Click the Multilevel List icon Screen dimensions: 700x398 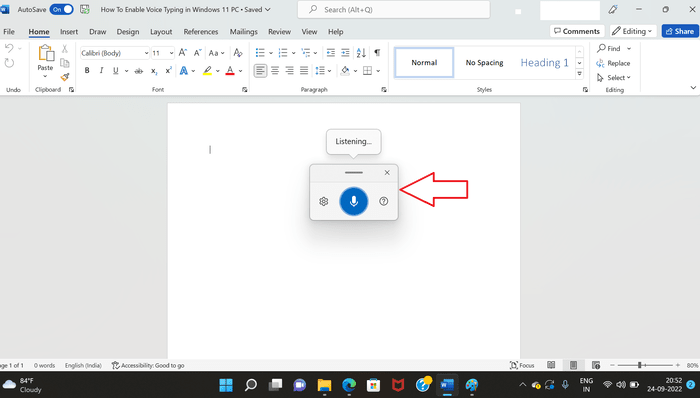pos(305,53)
